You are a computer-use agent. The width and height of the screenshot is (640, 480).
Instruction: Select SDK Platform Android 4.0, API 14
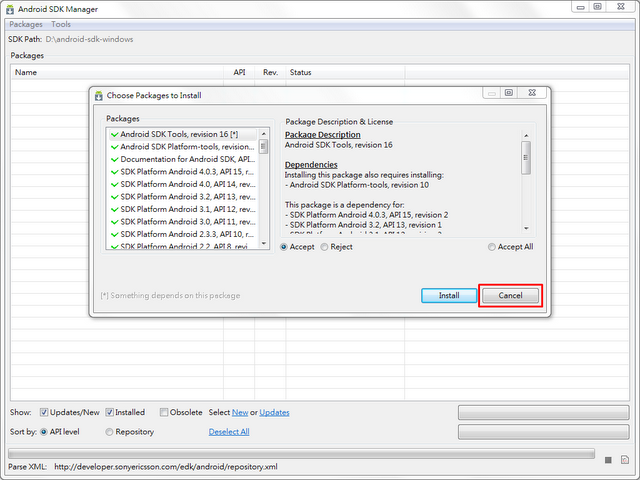(x=182, y=184)
